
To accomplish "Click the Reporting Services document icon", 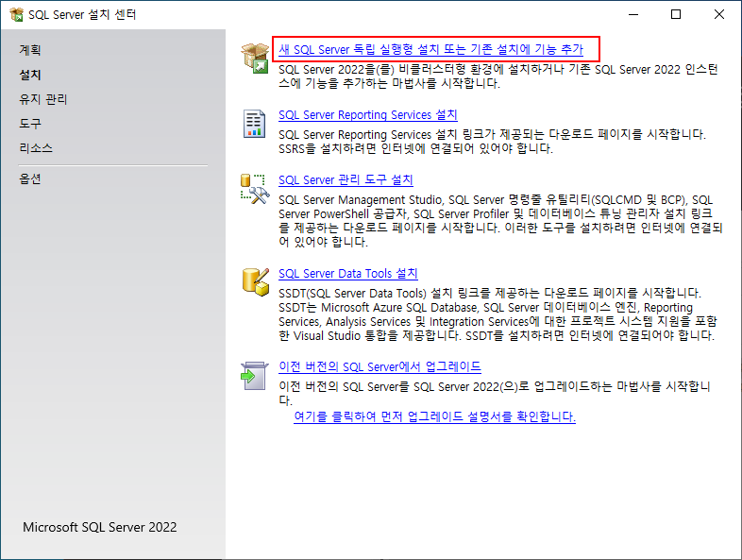I will (x=254, y=124).
